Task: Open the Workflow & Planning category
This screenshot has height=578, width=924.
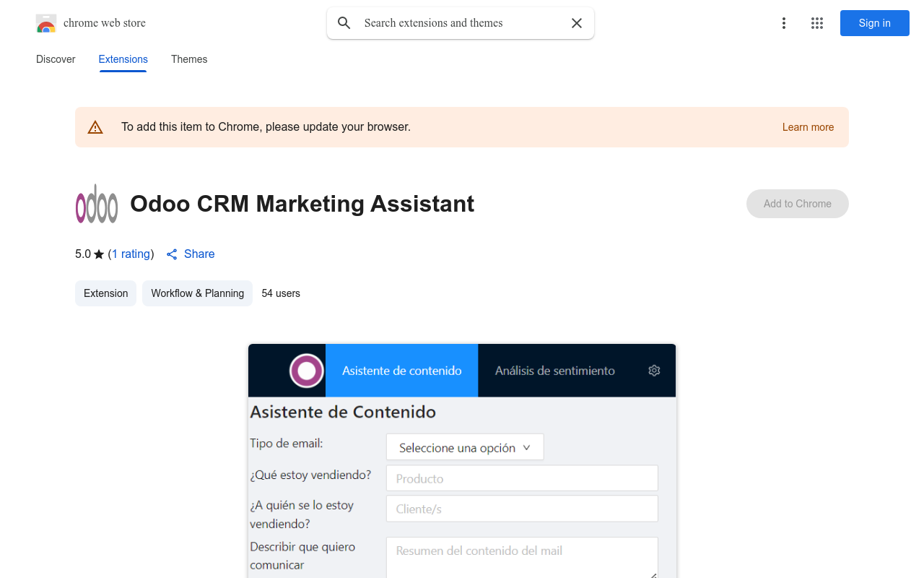Action: [x=198, y=293]
